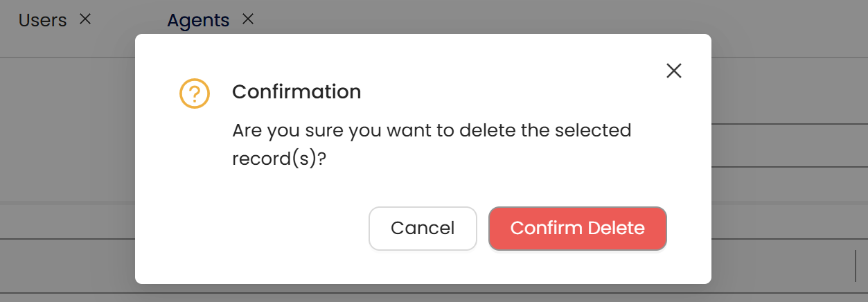Switch to the Users tab
Image resolution: width=868 pixels, height=302 pixels.
click(42, 20)
